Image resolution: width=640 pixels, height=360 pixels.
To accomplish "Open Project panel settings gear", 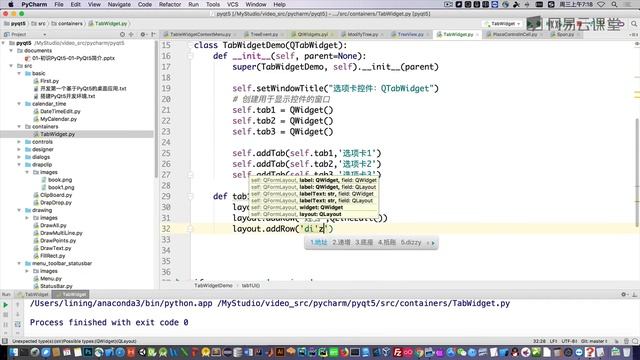I will click(142, 35).
